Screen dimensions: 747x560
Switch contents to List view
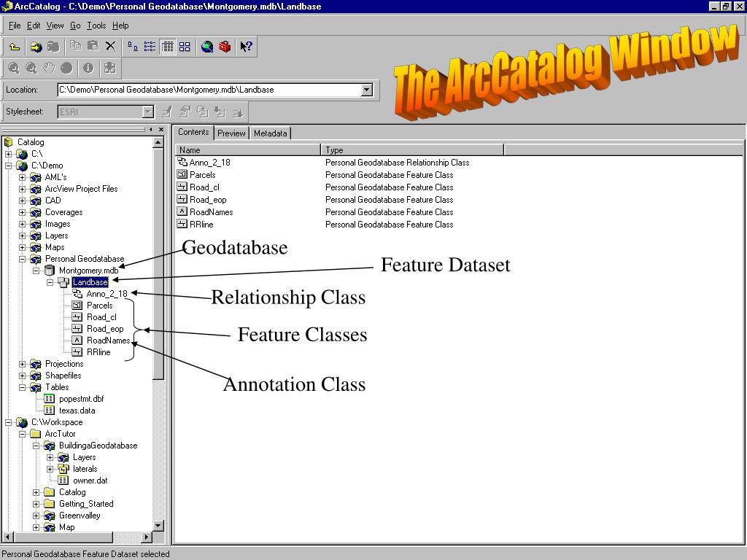[150, 46]
